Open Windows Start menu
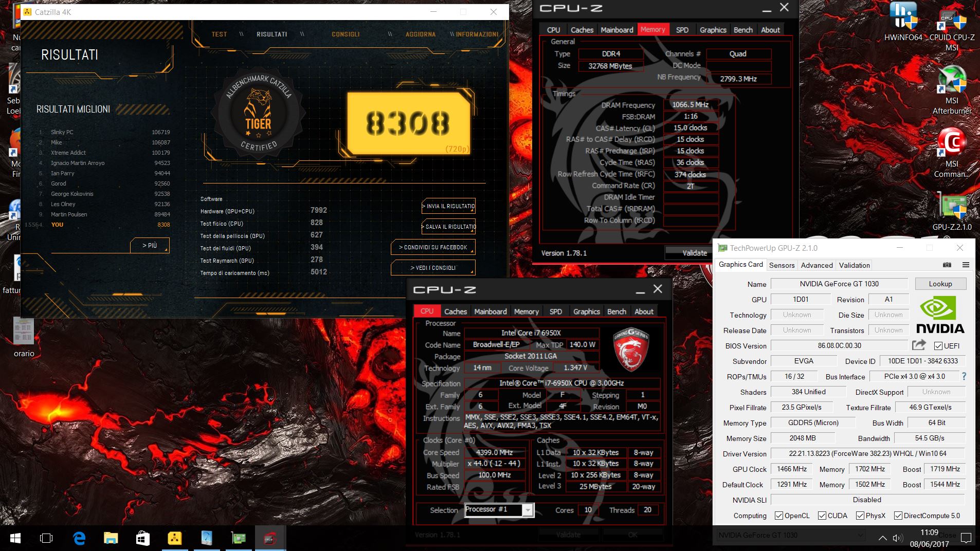The width and height of the screenshot is (980, 551). pyautogui.click(x=15, y=538)
